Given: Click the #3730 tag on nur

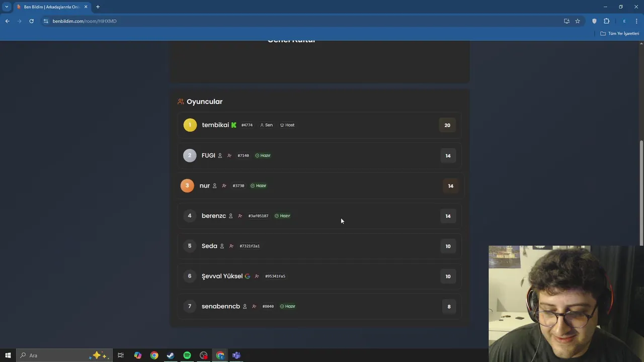Looking at the screenshot, I should 238,186.
